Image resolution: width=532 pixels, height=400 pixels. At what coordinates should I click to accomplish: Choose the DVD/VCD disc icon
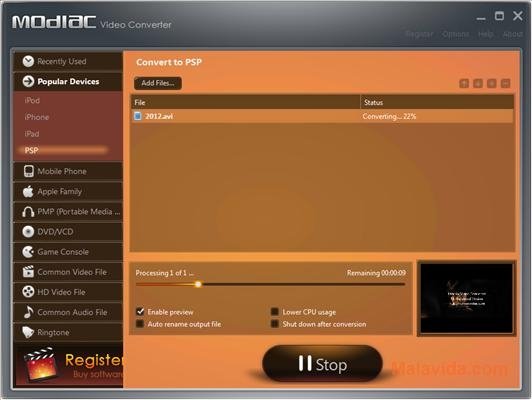point(28,232)
